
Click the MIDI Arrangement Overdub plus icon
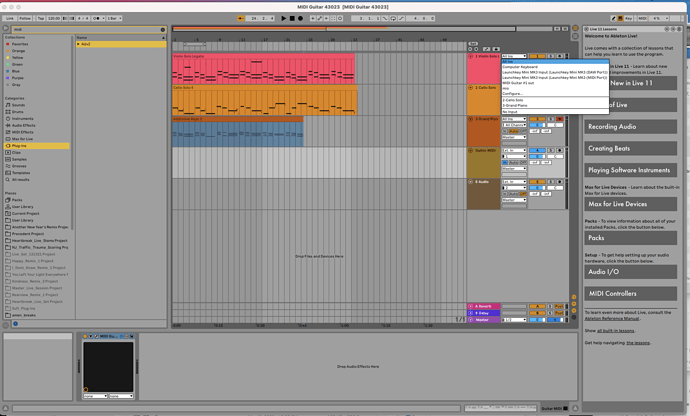click(x=313, y=18)
